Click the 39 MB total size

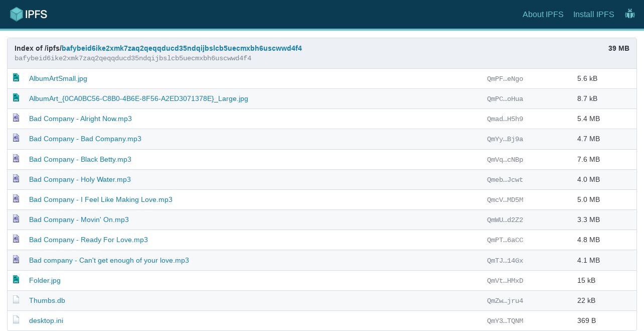tap(619, 48)
